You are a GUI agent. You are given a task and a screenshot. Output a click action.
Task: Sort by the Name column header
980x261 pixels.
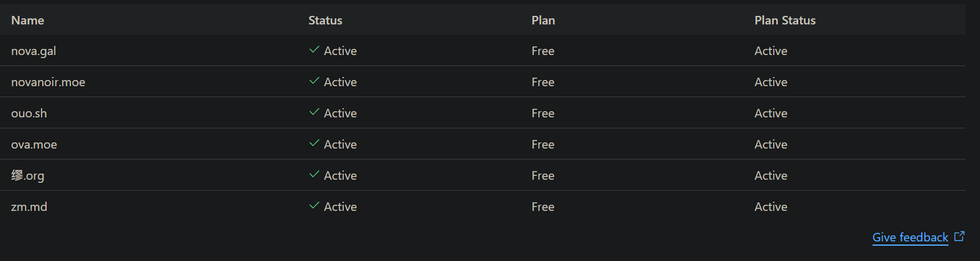(x=28, y=20)
